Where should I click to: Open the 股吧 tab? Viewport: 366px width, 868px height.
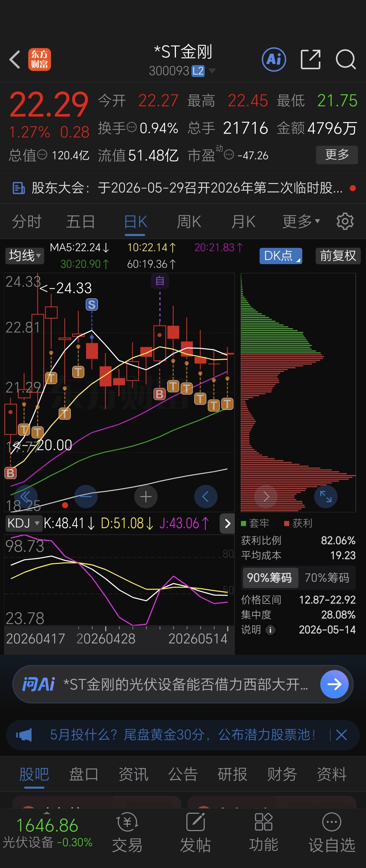click(34, 774)
